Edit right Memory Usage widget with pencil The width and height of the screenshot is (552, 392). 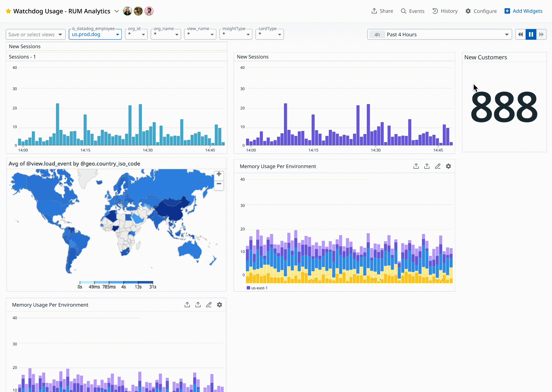point(437,166)
